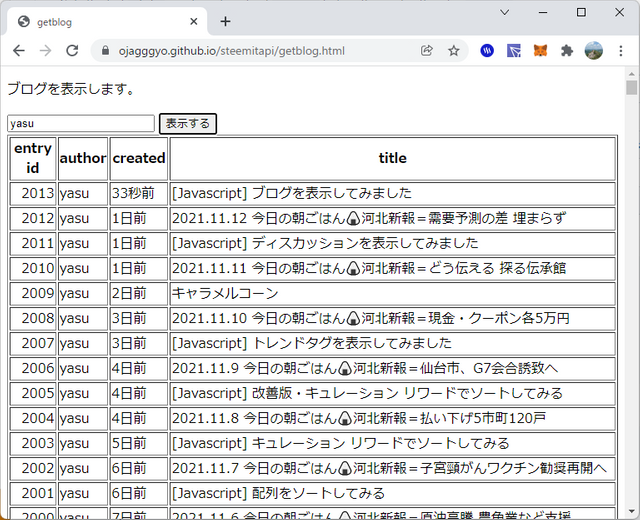Reload the getblog page

(x=72, y=51)
